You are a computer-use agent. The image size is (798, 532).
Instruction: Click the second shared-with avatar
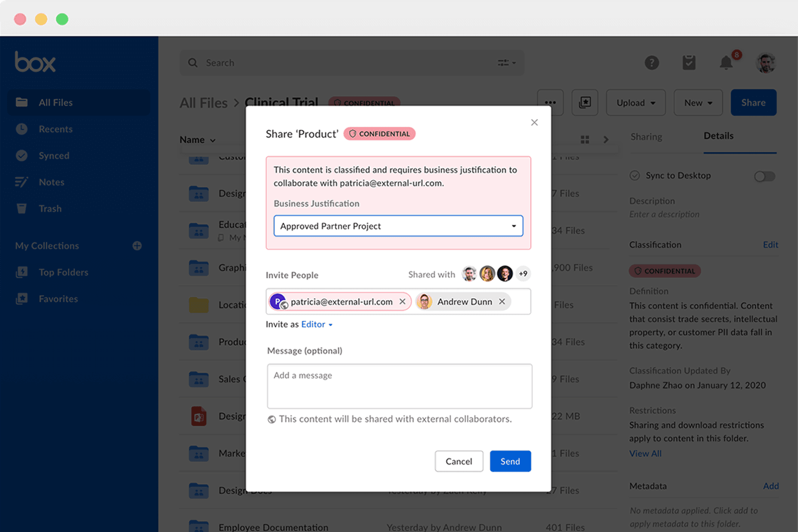point(487,274)
